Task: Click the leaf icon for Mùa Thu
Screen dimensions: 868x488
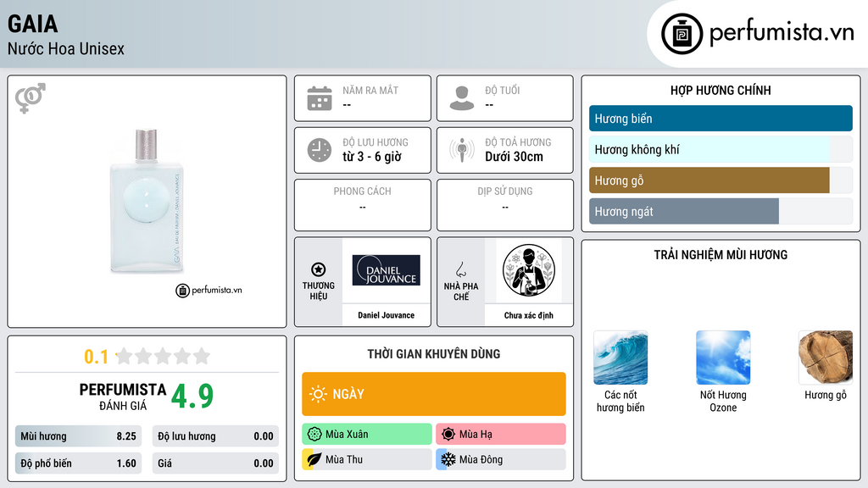Action: [314, 459]
